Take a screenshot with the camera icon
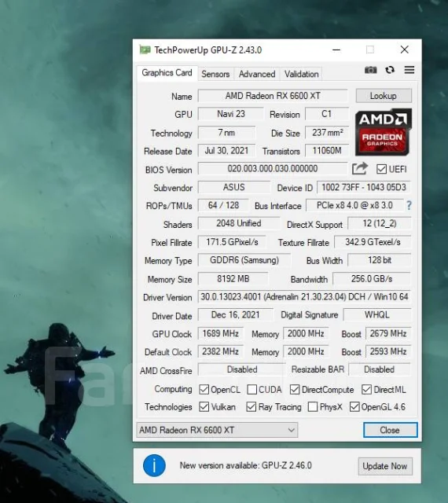Image resolution: width=448 pixels, height=503 pixels. (371, 70)
